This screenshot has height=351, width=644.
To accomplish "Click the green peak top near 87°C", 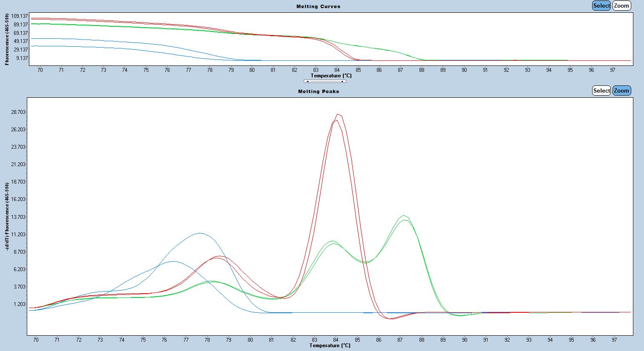I will coord(403,216).
